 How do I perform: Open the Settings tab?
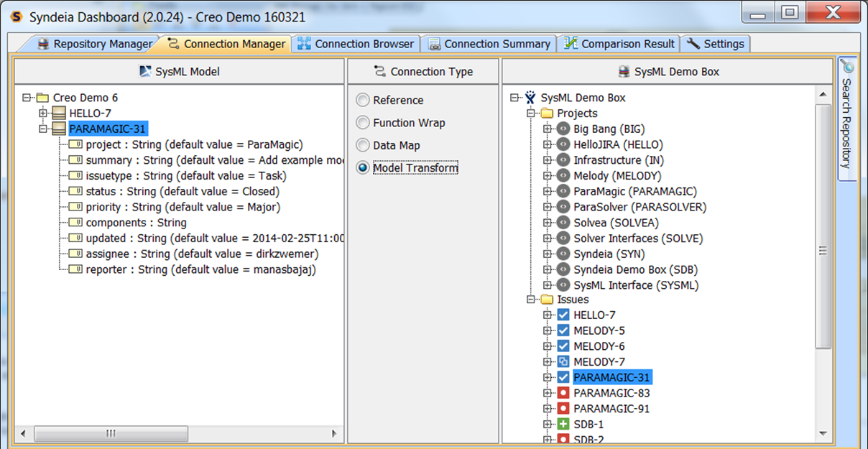click(715, 44)
